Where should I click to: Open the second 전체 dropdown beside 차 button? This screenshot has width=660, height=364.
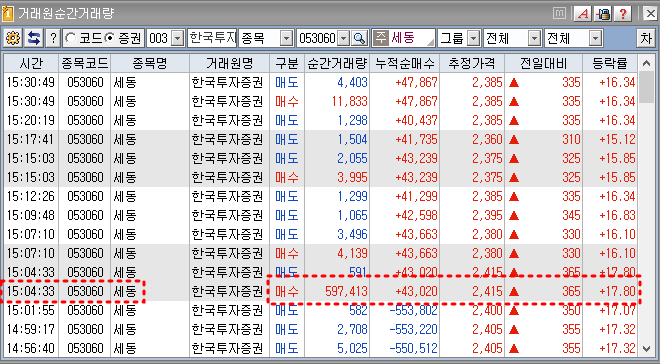pyautogui.click(x=595, y=39)
